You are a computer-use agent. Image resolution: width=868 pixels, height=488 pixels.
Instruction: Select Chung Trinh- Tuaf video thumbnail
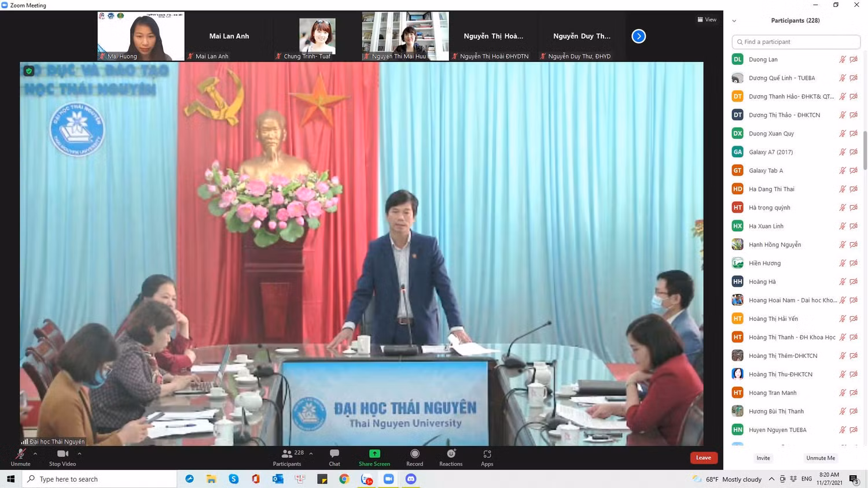pos(317,36)
